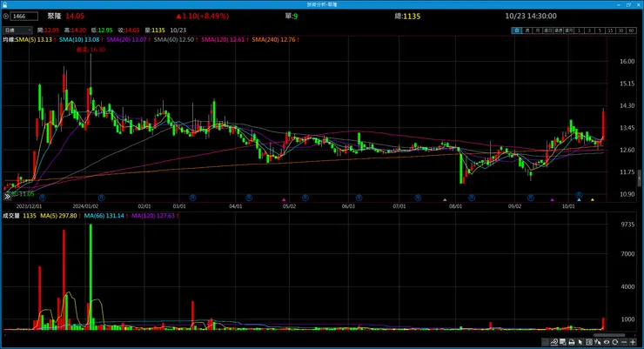Click the circled event icon after 08/01

click(x=472, y=198)
